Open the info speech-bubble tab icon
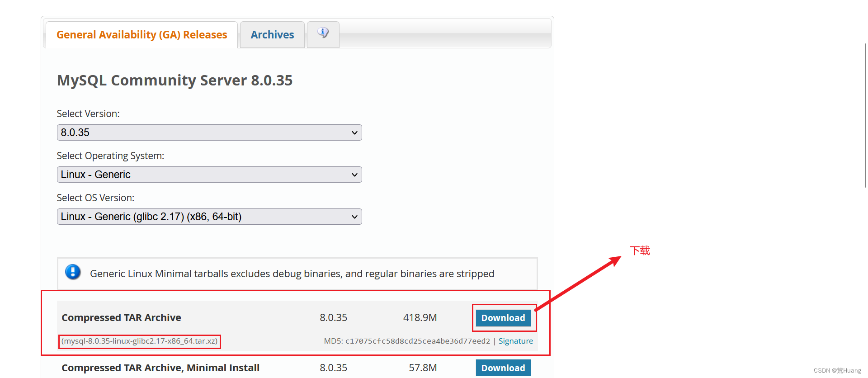The width and height of the screenshot is (868, 378). (323, 33)
